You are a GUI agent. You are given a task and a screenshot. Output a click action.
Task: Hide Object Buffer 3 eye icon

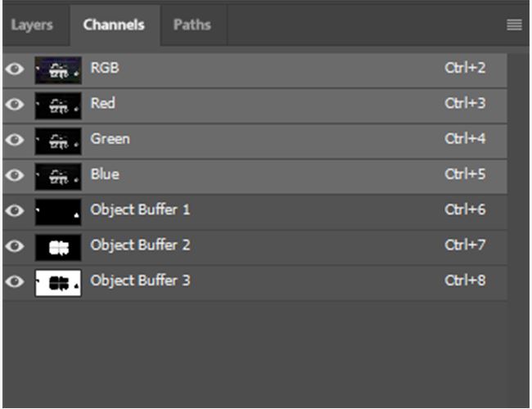15,281
